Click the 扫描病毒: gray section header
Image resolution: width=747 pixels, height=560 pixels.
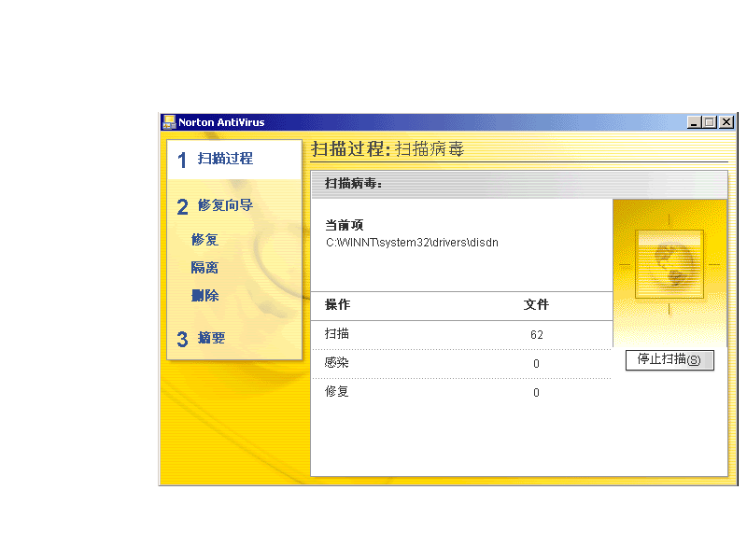[x=519, y=184]
